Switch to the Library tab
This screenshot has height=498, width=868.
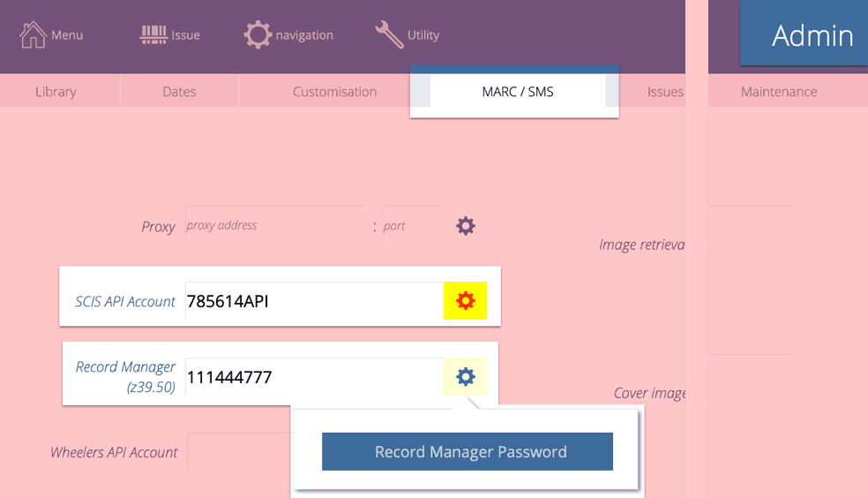[56, 92]
